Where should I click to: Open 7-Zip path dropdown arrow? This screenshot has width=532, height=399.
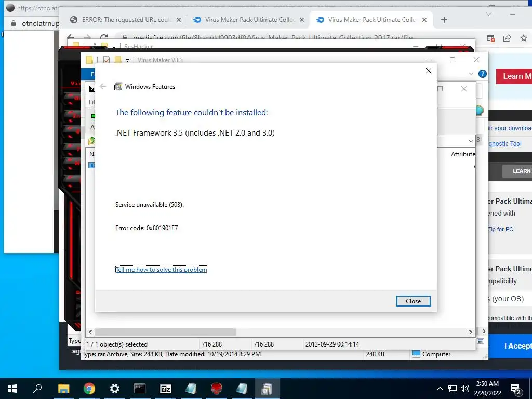tap(471, 141)
